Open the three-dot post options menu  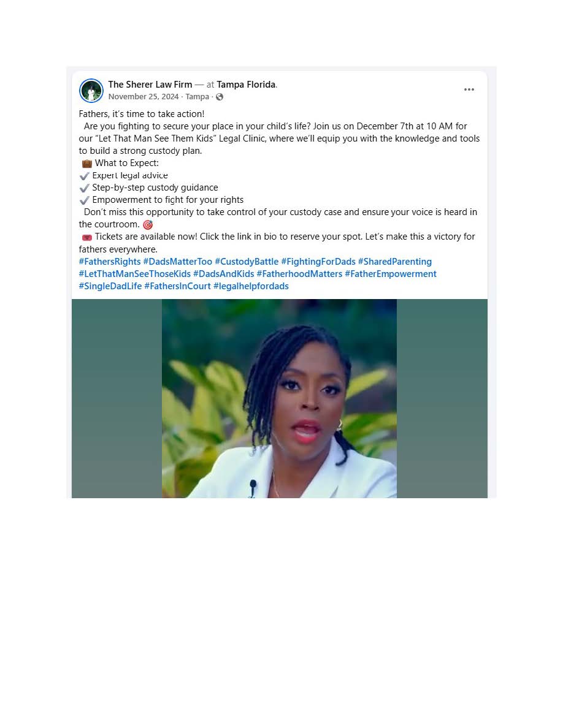(469, 89)
